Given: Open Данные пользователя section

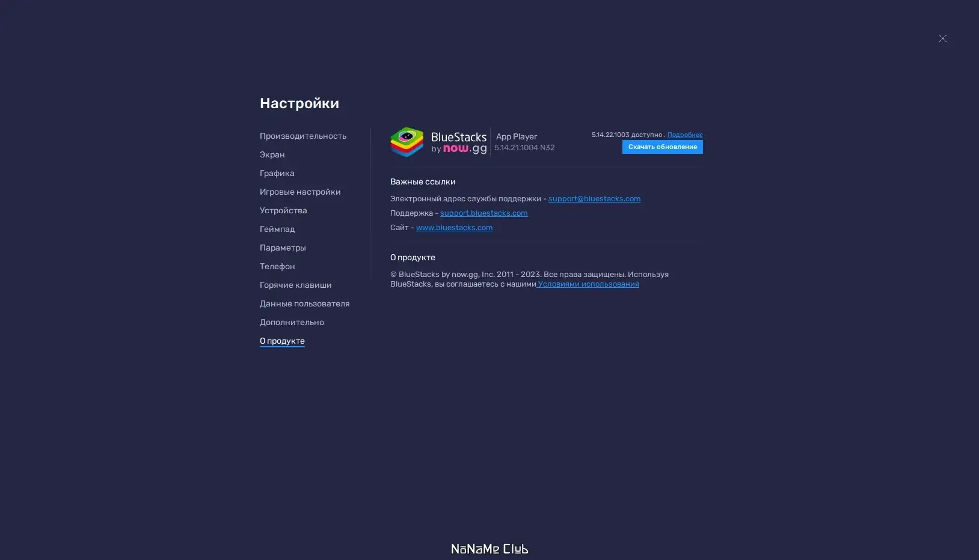Looking at the screenshot, I should click(305, 303).
